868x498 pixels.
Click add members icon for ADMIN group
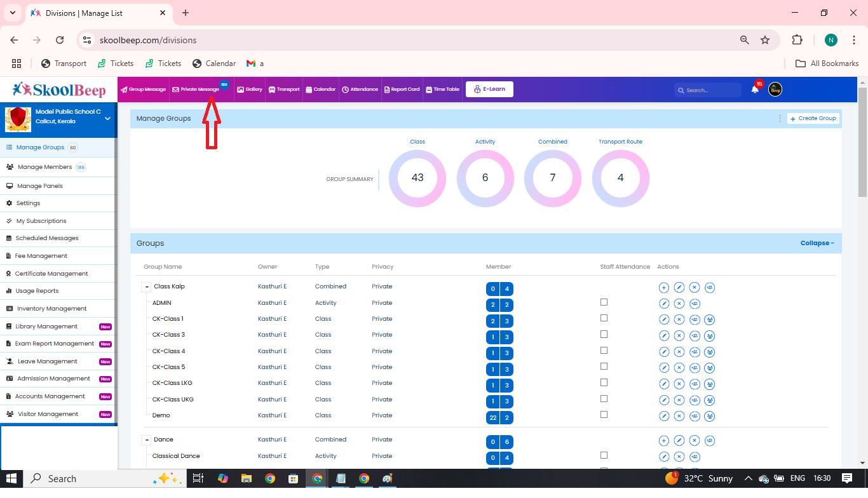tap(695, 304)
